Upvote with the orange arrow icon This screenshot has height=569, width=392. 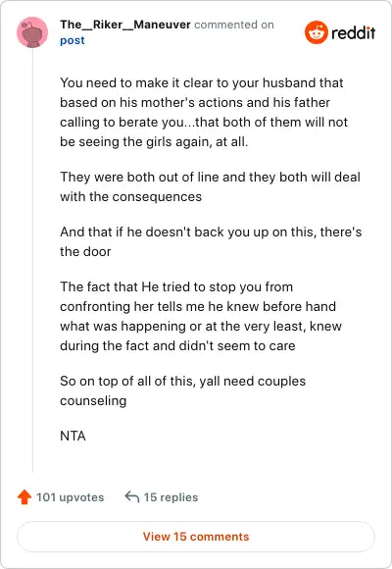click(x=24, y=497)
